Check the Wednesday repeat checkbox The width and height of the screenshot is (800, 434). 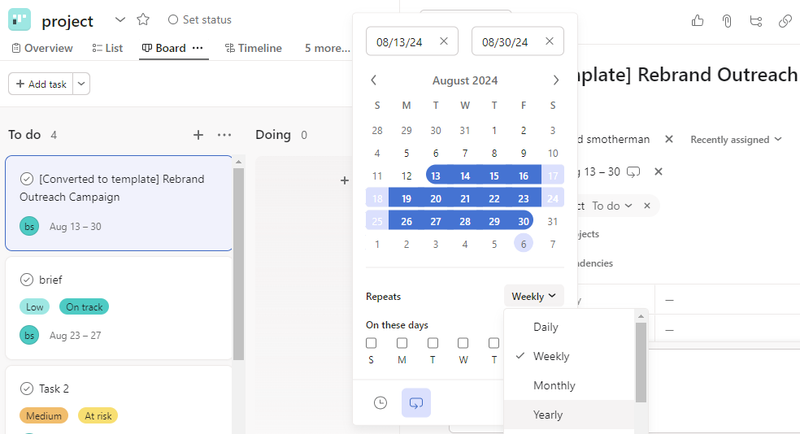(x=463, y=343)
